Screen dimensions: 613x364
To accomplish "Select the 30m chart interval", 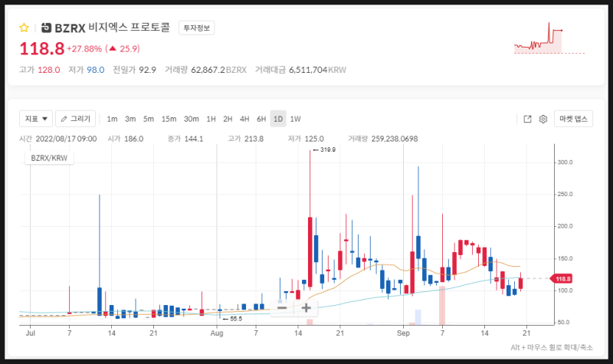I will point(191,119).
